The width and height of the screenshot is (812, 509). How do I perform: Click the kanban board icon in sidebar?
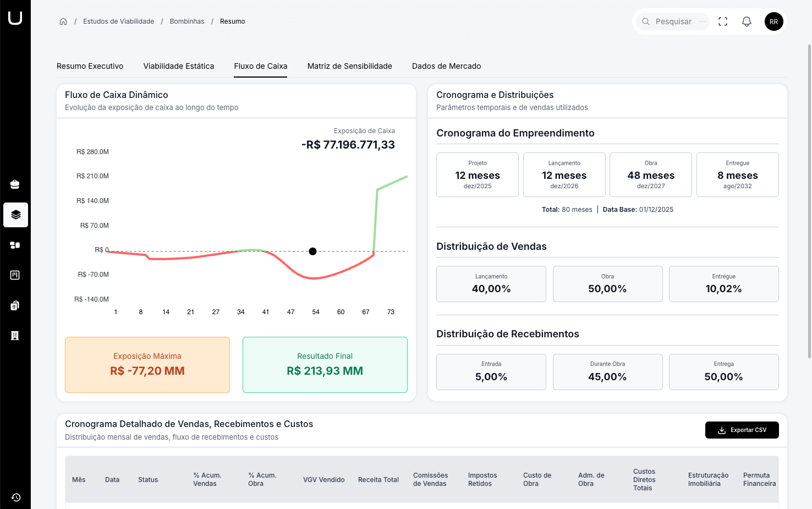[x=15, y=275]
